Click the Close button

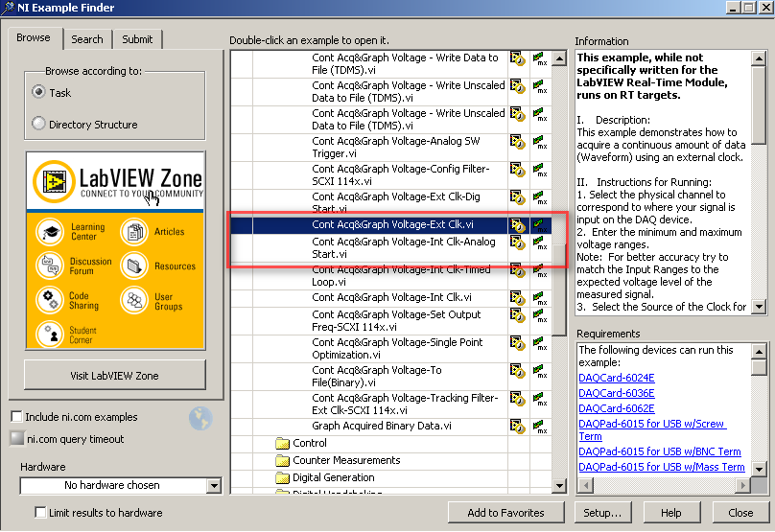[740, 513]
